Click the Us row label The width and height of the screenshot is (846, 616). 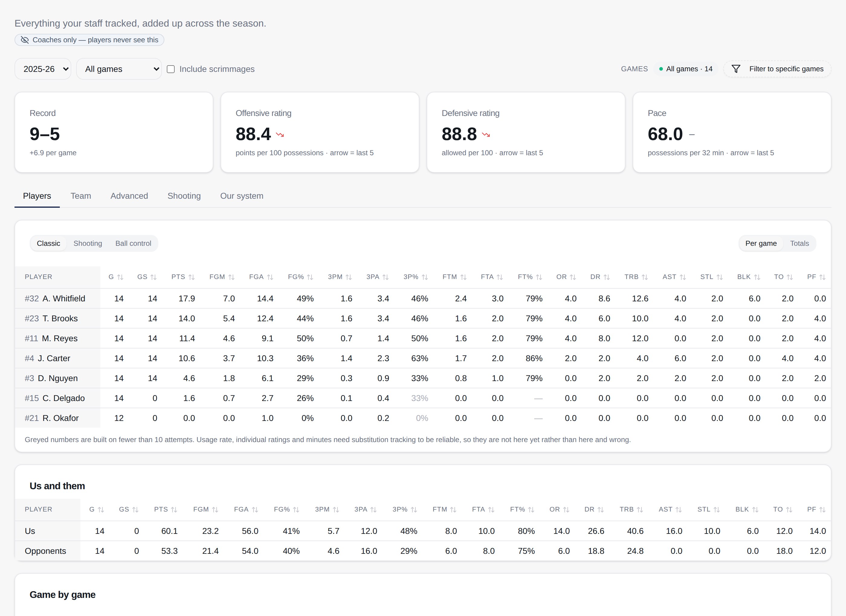pyautogui.click(x=30, y=531)
